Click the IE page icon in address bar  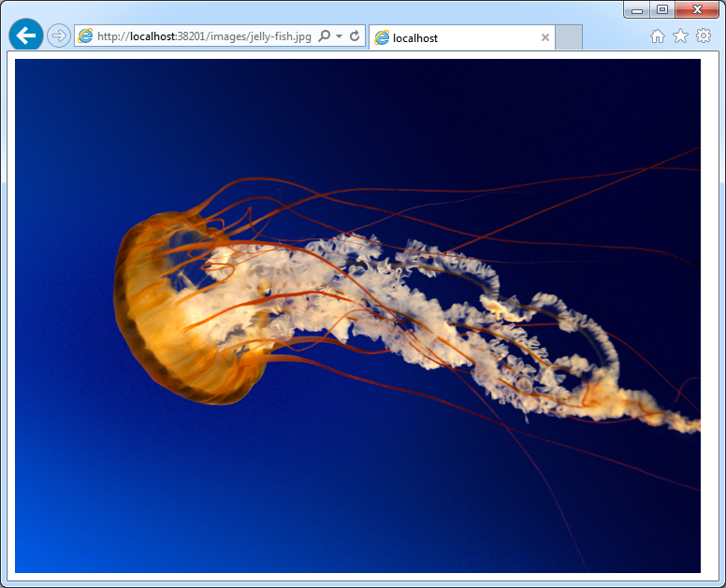point(85,36)
